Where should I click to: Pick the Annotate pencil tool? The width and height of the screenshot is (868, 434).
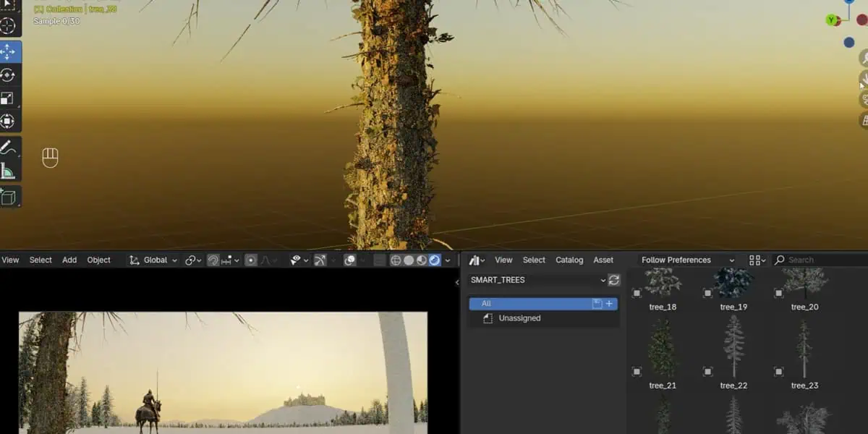9,148
